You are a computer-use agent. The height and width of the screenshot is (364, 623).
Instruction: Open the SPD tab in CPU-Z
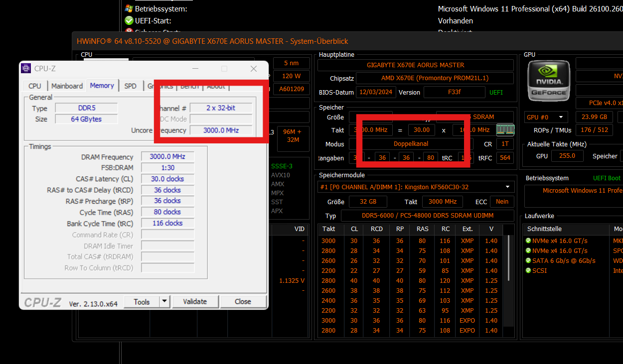(x=131, y=86)
